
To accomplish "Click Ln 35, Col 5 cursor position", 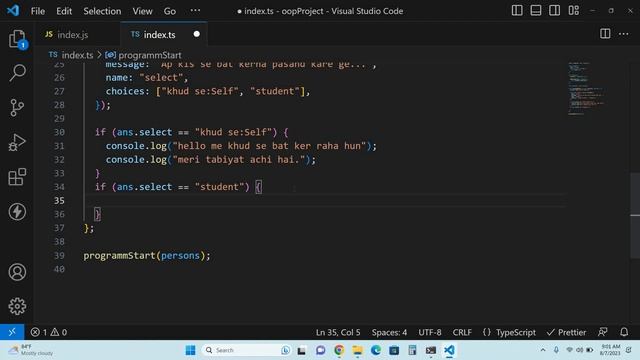I will point(338,332).
